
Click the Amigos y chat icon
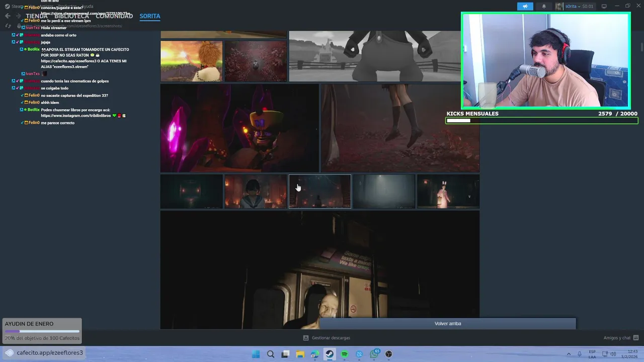[636, 338]
